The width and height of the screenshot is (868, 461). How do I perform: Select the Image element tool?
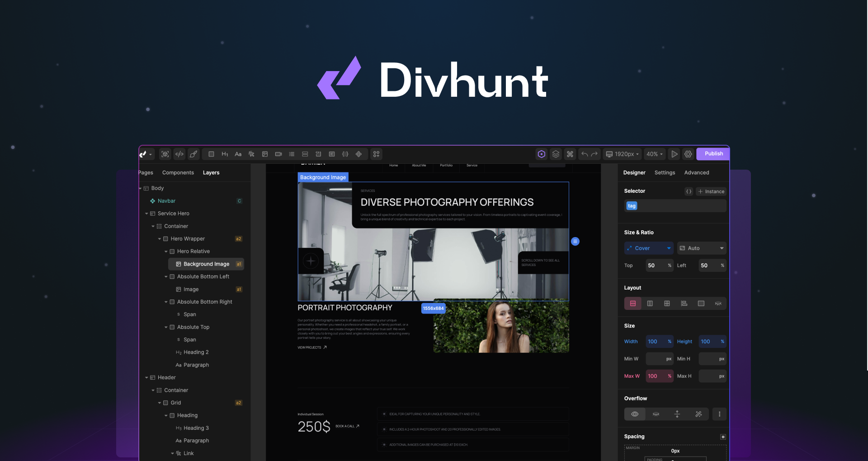(x=265, y=154)
